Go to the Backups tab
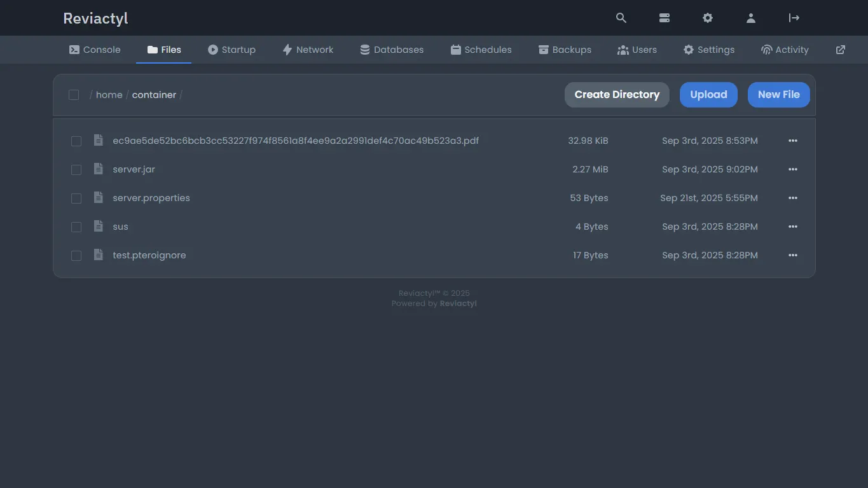 point(565,50)
